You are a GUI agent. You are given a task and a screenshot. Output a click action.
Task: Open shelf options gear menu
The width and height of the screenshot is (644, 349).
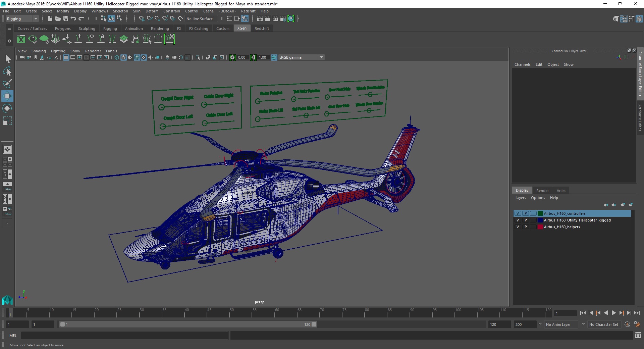(9, 41)
